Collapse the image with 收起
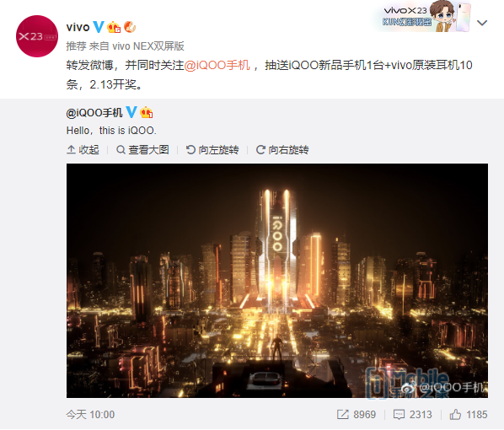This screenshot has height=430, width=504. click(x=83, y=150)
